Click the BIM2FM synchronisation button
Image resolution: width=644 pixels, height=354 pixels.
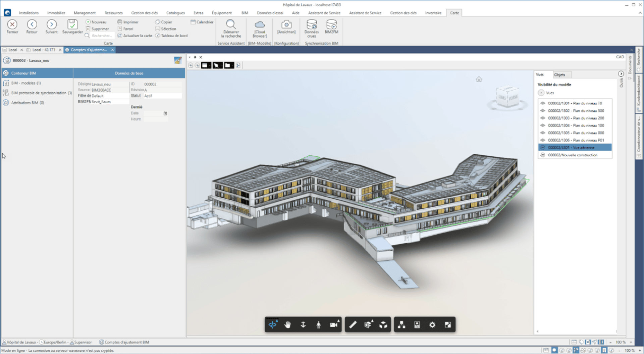[x=331, y=27]
